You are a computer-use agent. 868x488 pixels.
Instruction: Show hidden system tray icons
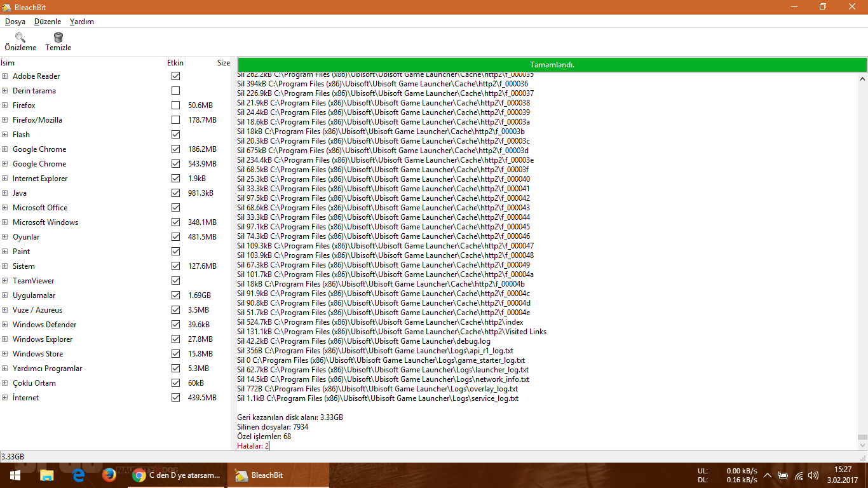tap(768, 475)
